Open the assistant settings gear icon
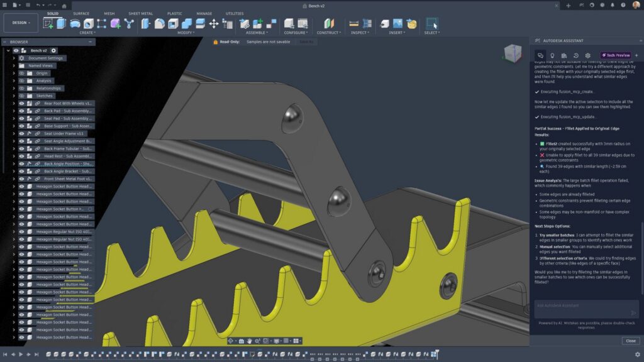Image resolution: width=644 pixels, height=362 pixels. (x=587, y=56)
